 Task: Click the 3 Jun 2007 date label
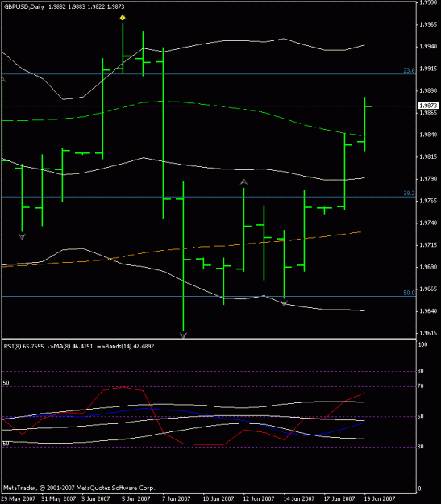tap(96, 498)
